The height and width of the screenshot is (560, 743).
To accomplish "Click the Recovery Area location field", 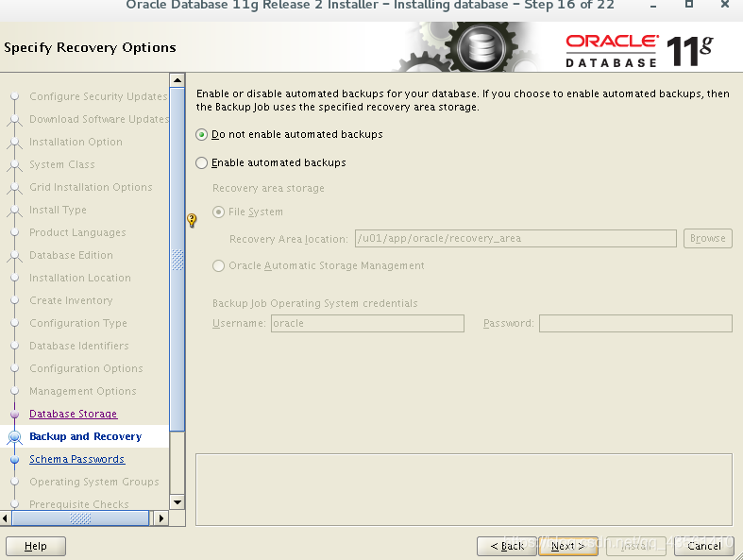I will (x=515, y=239).
